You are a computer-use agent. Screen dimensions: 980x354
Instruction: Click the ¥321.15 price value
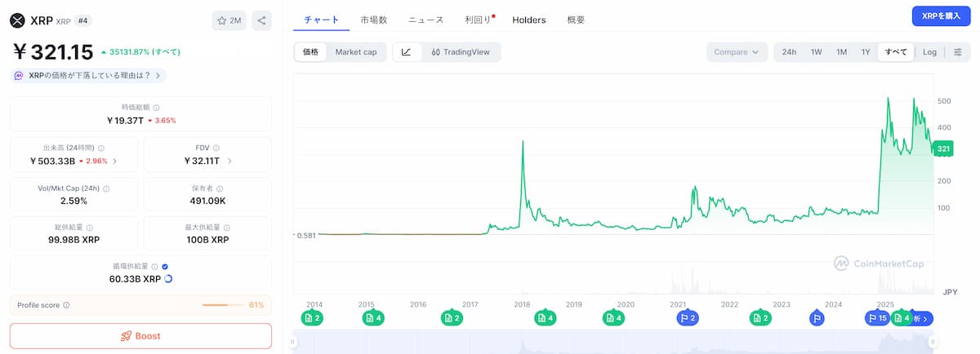click(52, 52)
